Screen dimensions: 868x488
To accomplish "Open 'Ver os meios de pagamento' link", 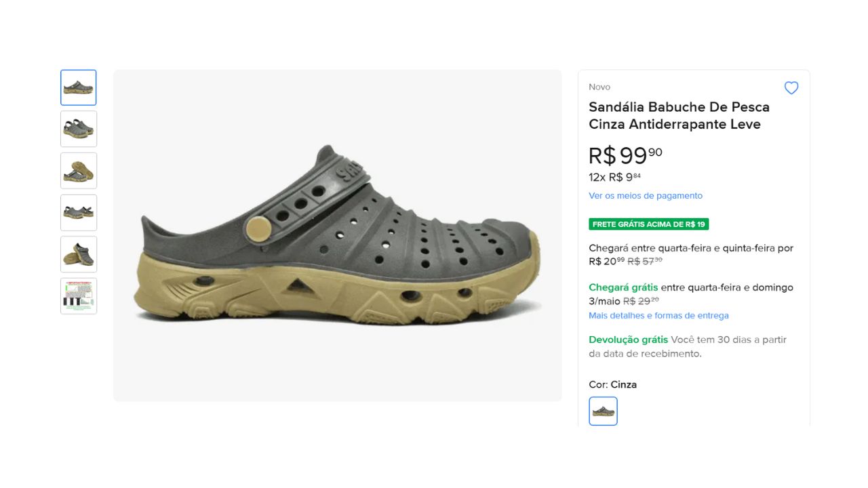I will click(x=646, y=196).
